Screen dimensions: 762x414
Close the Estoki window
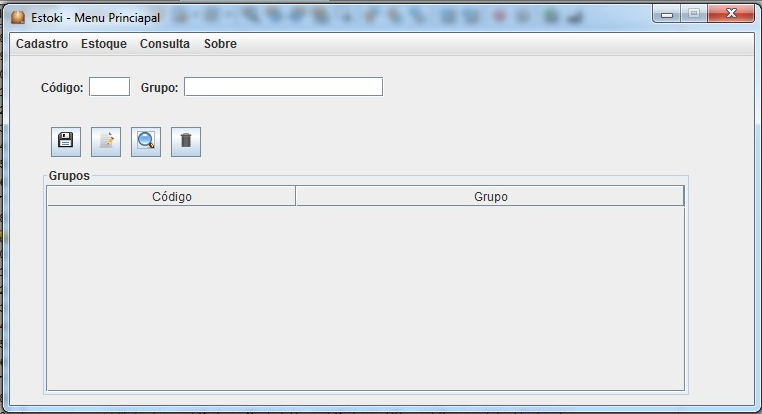point(731,14)
